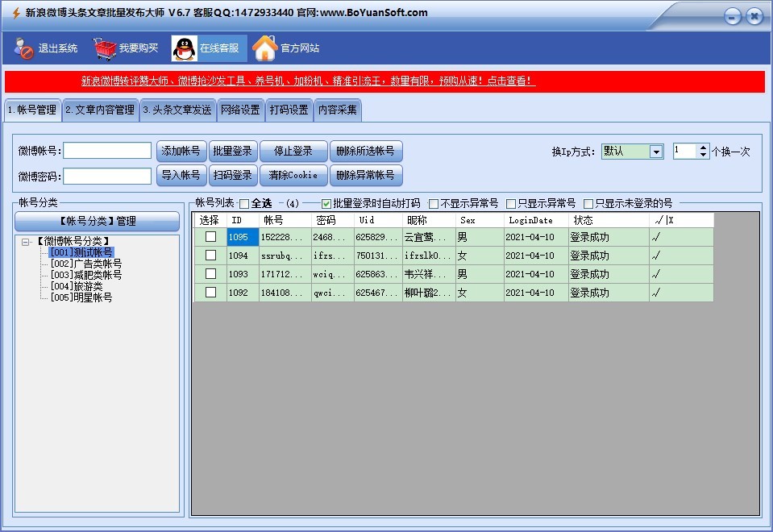Click the 密码 column header
The width and height of the screenshot is (773, 532).
click(x=332, y=220)
